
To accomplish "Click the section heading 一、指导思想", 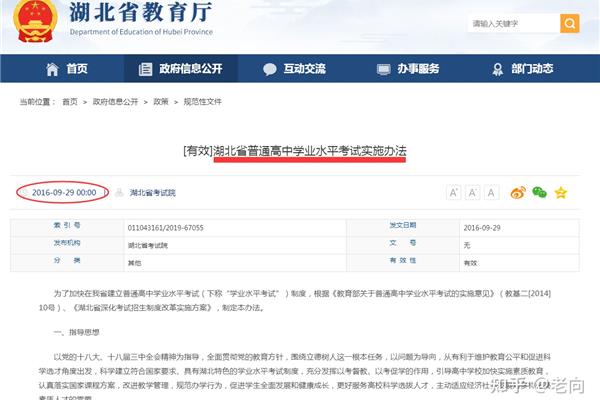I will tap(77, 332).
